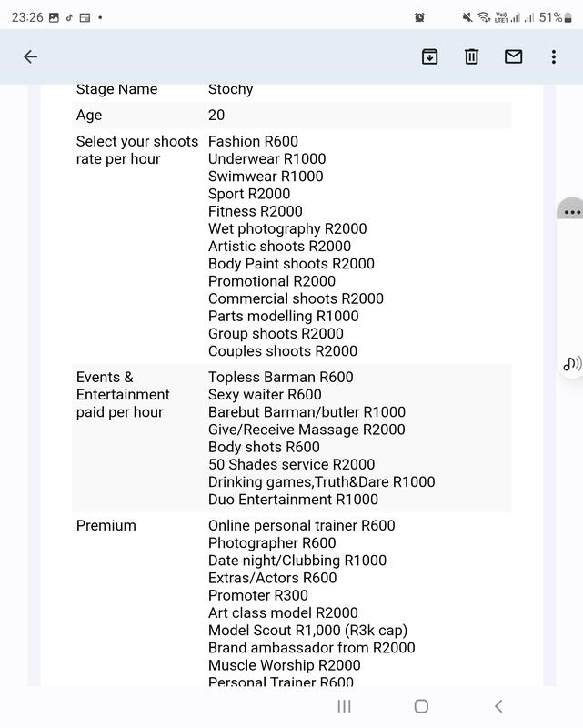Tap the "Model Scout R1,000 (R3k cap)" line
583x728 pixels.
[307, 630]
